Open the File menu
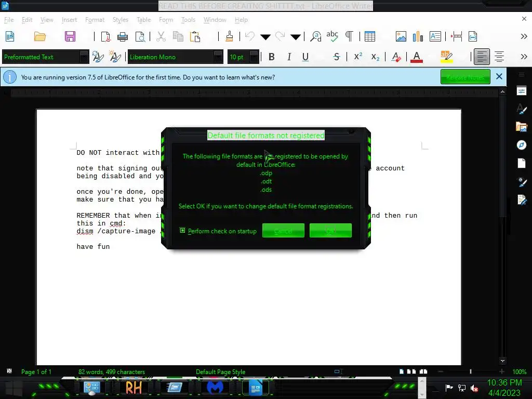Image resolution: width=532 pixels, height=399 pixels. pos(9,20)
